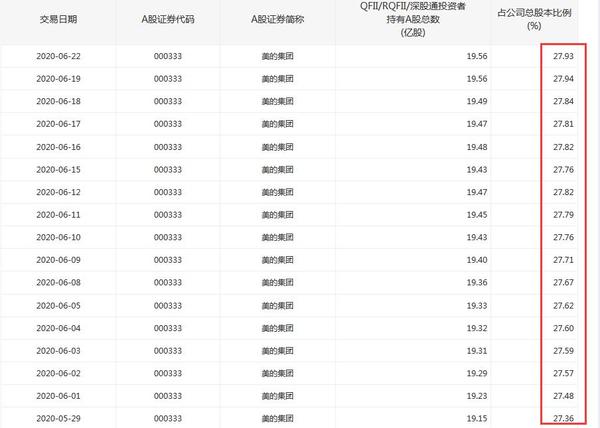Click 19.56 holdings in the 2020-06-19 row
This screenshot has width=600, height=428.
[x=477, y=79]
